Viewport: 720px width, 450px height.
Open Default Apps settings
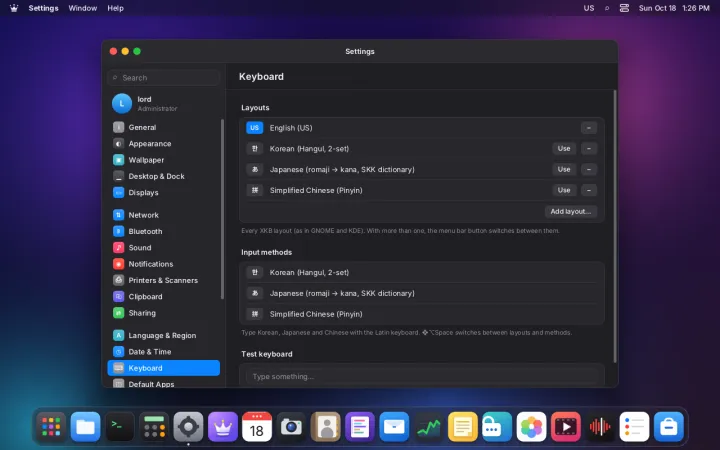click(163, 383)
